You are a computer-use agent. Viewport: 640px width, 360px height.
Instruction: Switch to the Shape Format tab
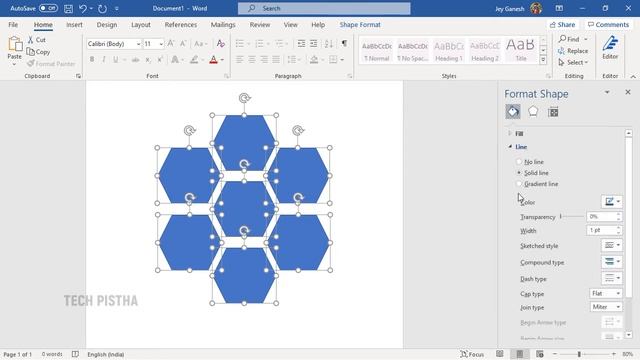click(360, 24)
